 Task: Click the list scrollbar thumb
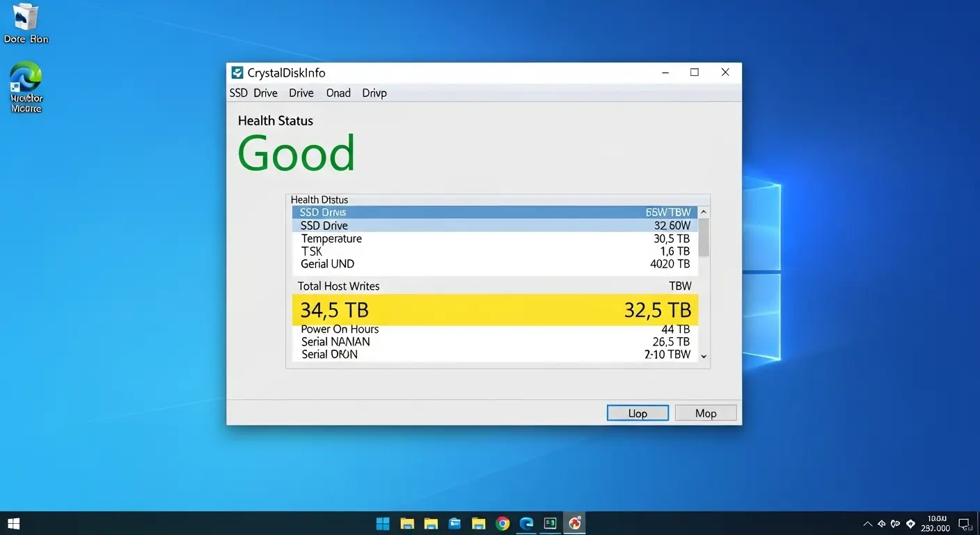[704, 237]
